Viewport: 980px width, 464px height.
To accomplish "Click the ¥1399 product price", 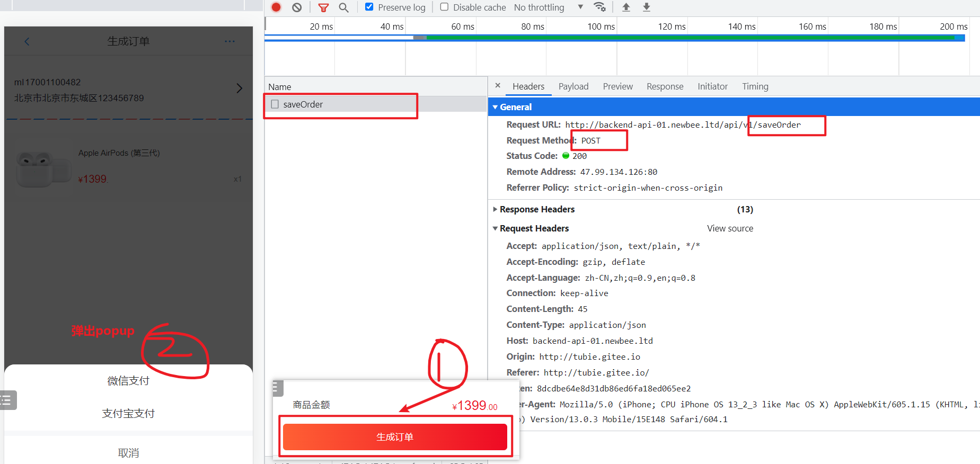I will pos(92,179).
